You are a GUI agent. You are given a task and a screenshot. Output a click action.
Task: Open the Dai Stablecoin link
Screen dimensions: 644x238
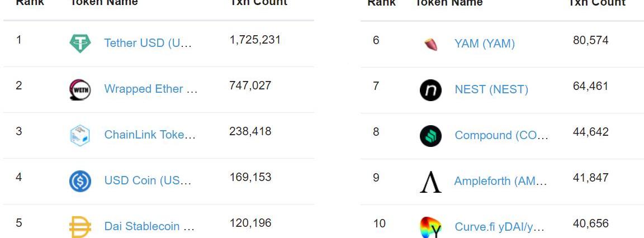(149, 227)
